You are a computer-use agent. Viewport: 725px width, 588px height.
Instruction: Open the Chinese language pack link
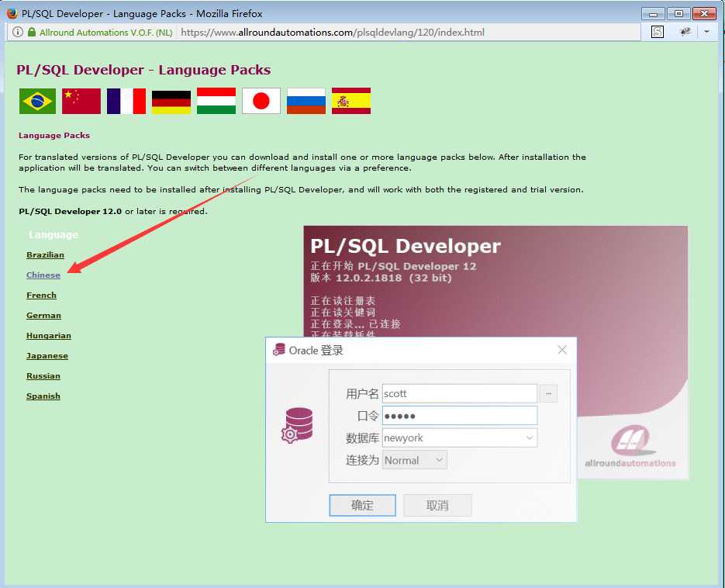coord(43,275)
